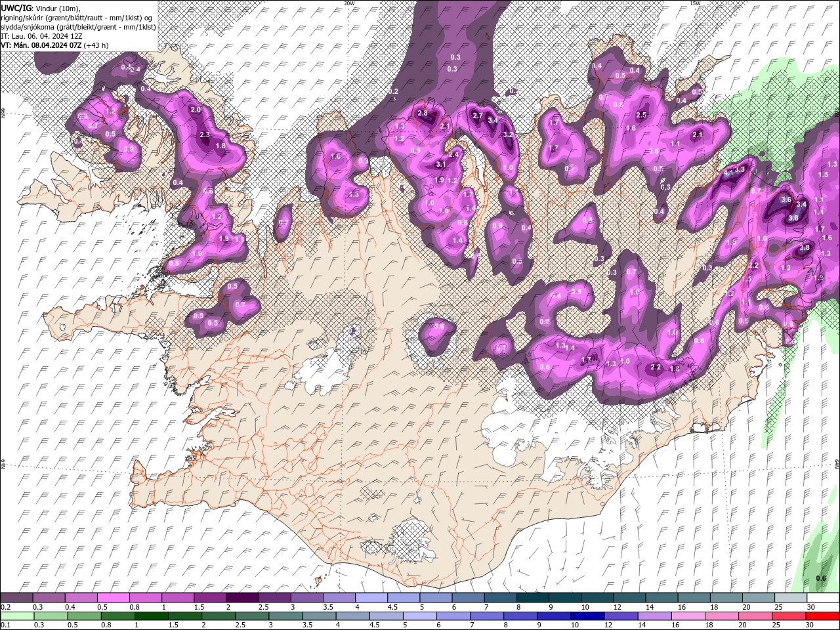840x630 pixels.
Task: Click the valid time 'VT: Mán. 08.04.2024 07Z (+43 h)'
Action: [x=55, y=45]
